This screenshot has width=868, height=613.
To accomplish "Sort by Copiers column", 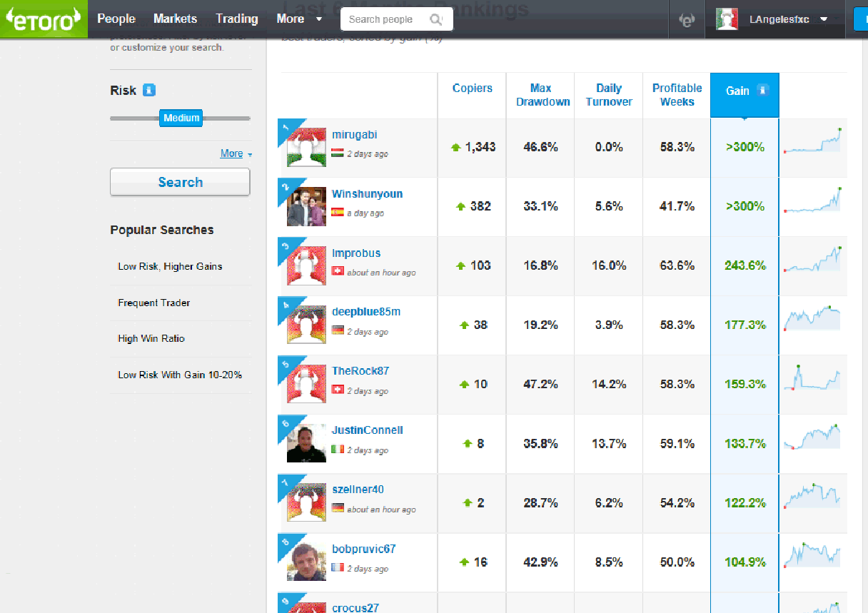I will (473, 88).
